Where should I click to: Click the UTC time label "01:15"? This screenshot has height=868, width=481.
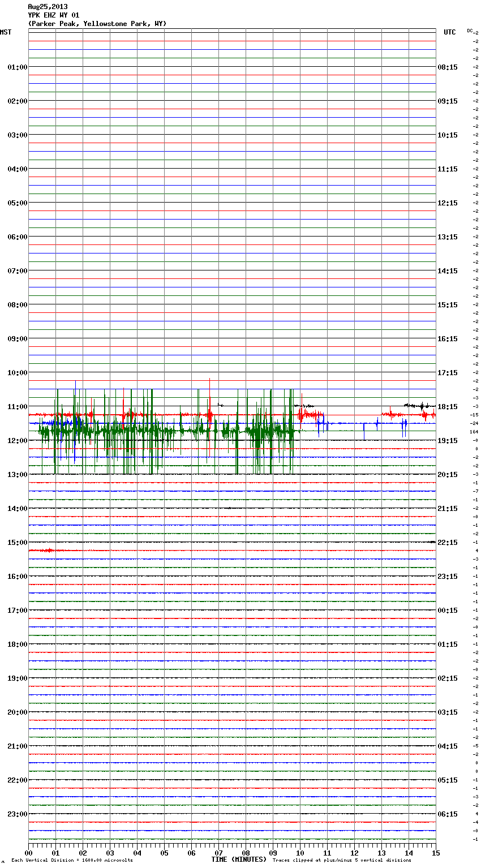pyautogui.click(x=448, y=644)
